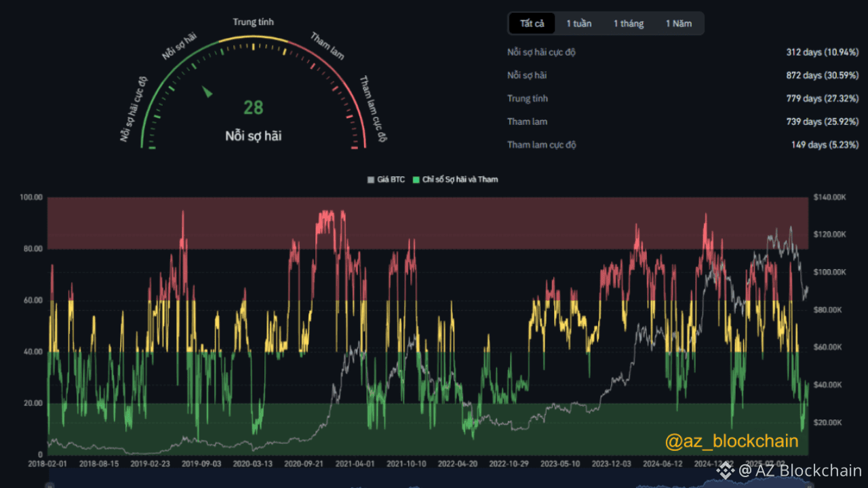Click the 2019-09-03 date axis label

coord(201,464)
